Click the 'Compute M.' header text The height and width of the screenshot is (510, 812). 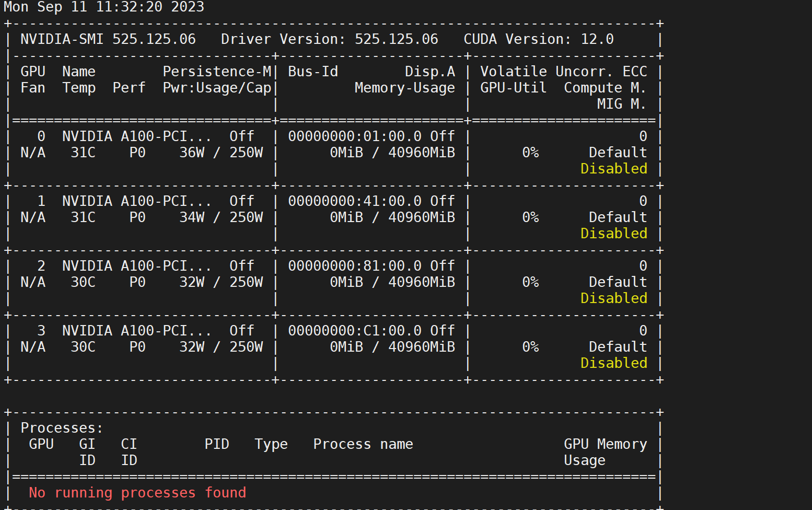click(x=605, y=88)
